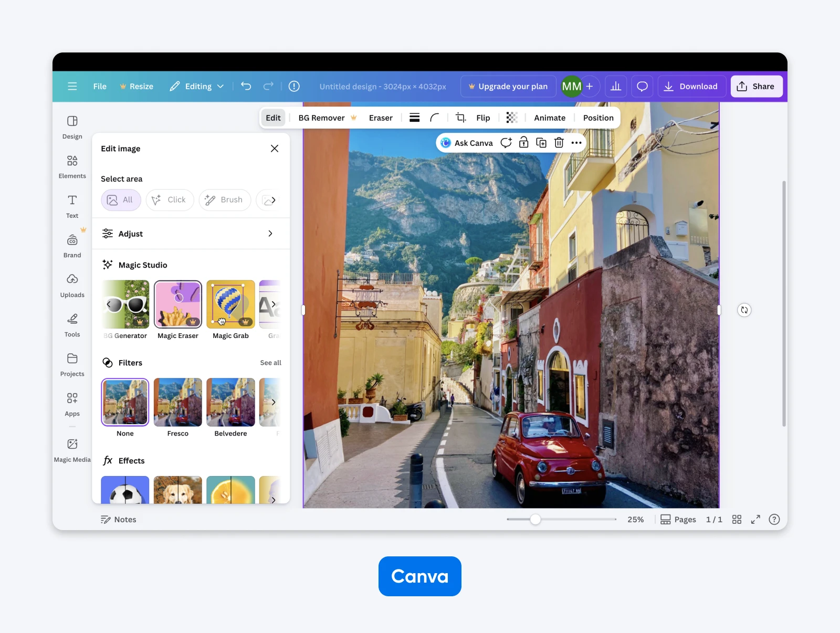Add a comment with the comment icon
This screenshot has width=840, height=633.
coord(506,142)
